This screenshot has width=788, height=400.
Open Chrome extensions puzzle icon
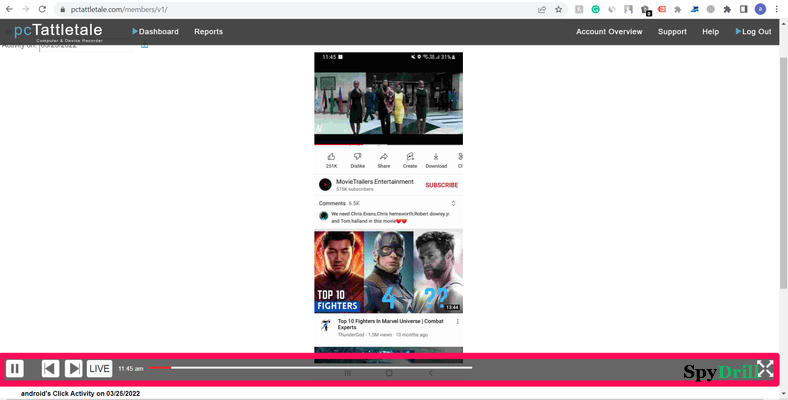click(x=726, y=9)
